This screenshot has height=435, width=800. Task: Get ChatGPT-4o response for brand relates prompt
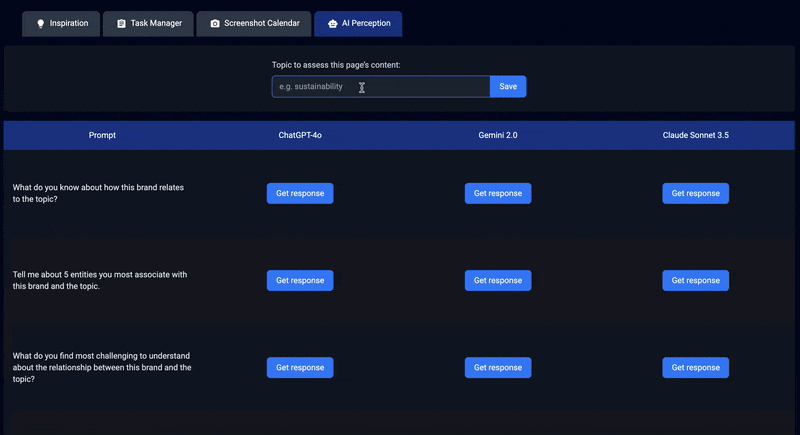[300, 193]
